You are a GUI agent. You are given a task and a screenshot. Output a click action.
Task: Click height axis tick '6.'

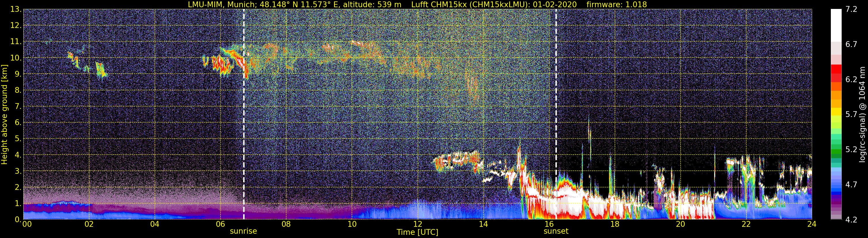tap(18, 123)
